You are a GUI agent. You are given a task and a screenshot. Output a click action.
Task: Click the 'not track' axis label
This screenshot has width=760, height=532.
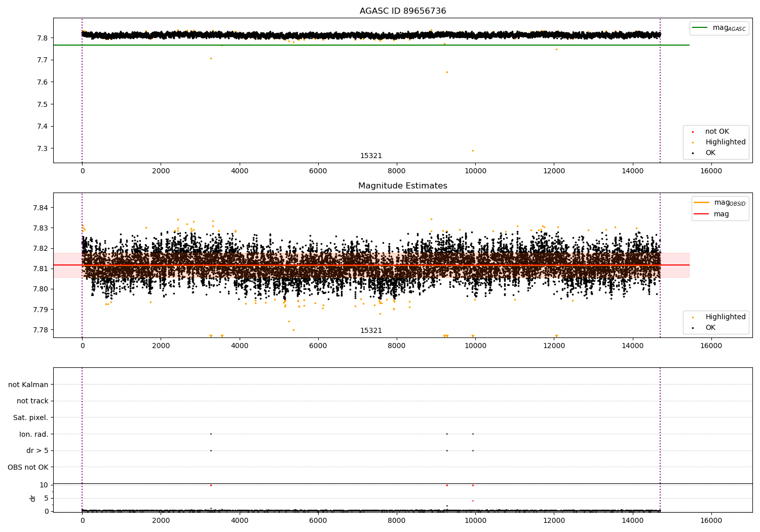tap(32, 401)
